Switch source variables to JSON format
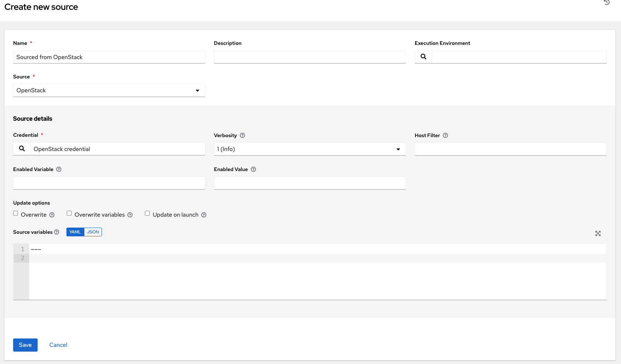The image size is (621, 364). pos(93,232)
